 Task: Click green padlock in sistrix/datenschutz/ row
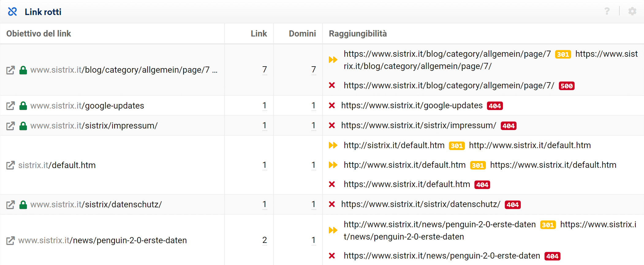click(23, 205)
